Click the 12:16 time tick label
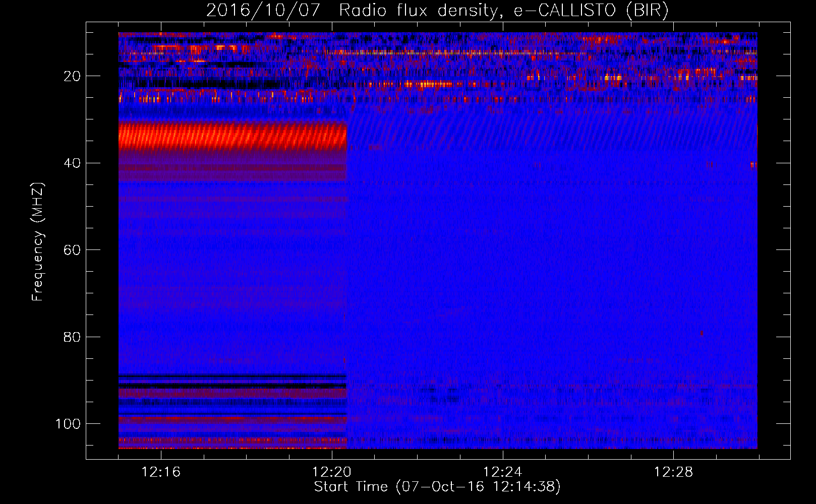 161,472
